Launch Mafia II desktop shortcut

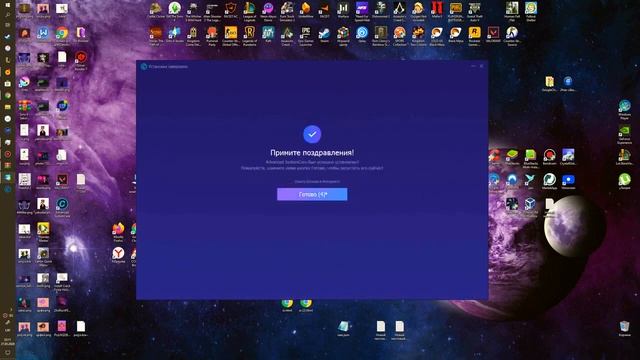(437, 11)
